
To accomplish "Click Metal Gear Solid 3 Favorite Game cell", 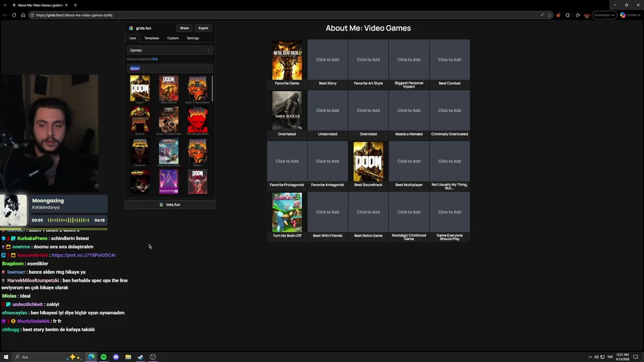I will point(287,60).
